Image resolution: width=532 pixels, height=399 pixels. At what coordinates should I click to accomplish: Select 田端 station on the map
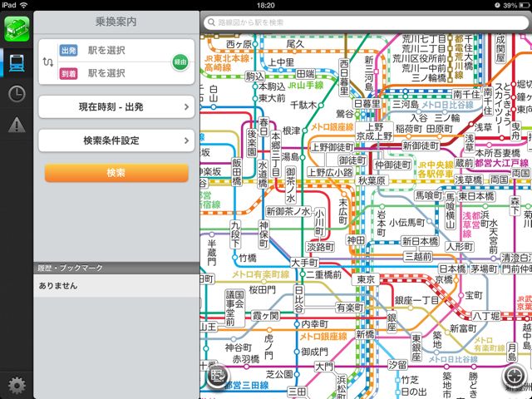tap(306, 74)
